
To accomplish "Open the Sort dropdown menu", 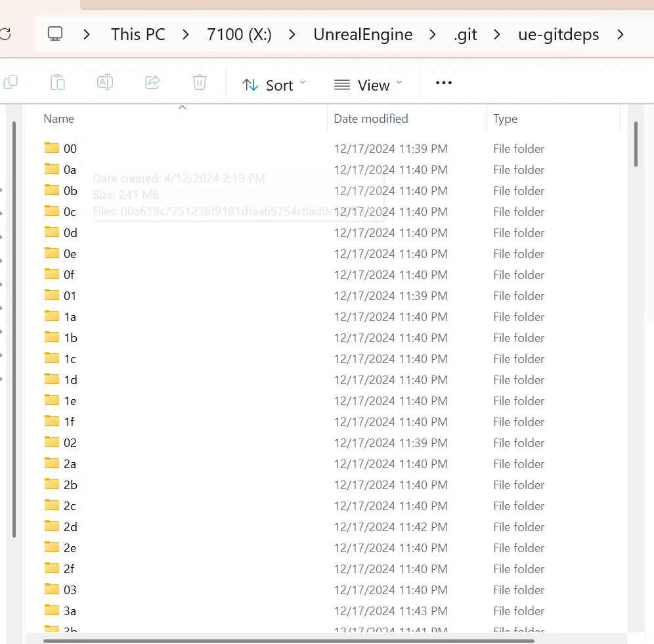I will (x=274, y=85).
